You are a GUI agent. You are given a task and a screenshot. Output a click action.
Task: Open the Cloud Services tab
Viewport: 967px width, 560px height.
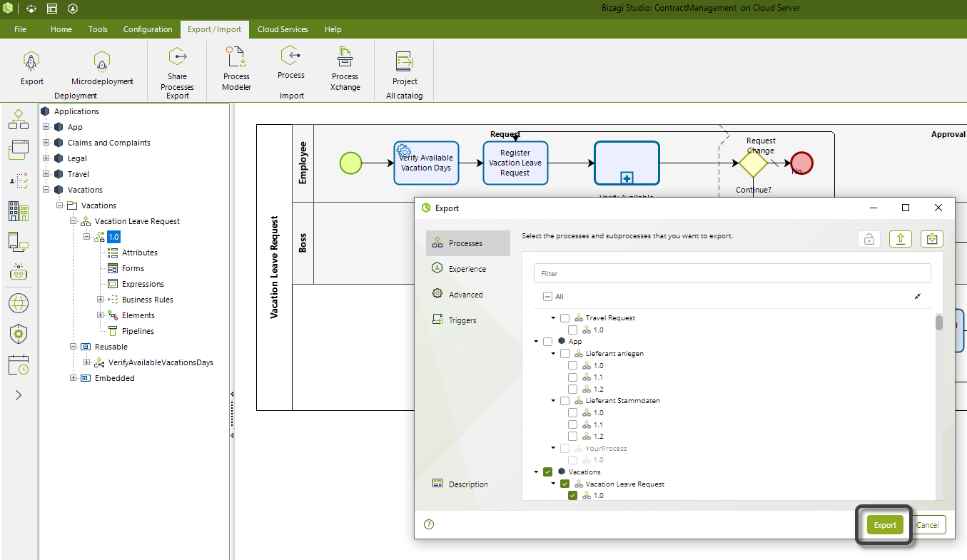[x=283, y=29]
